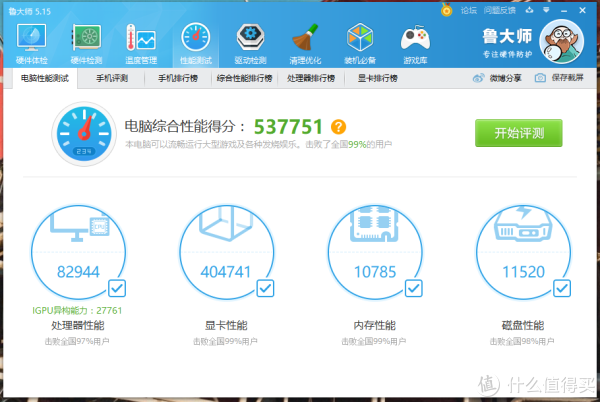Click the orange question mark beside score
Viewport: 600px width, 402px height.
point(338,127)
